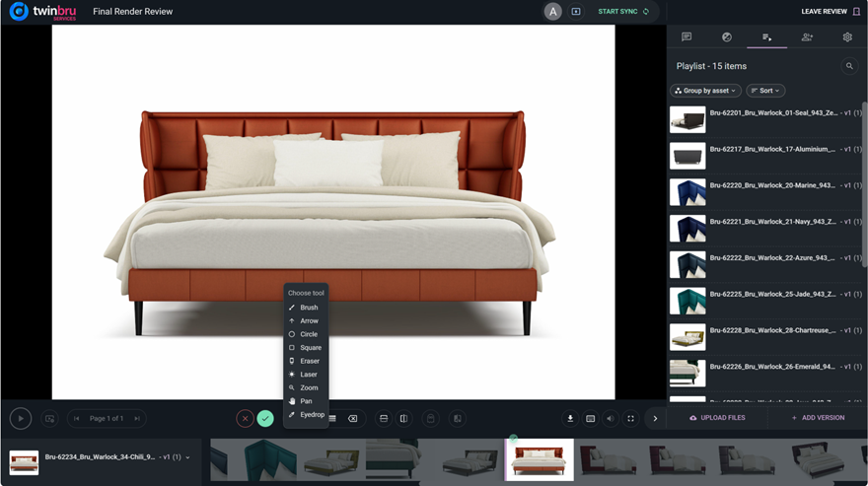
Task: Click START SYNC button
Action: (623, 11)
